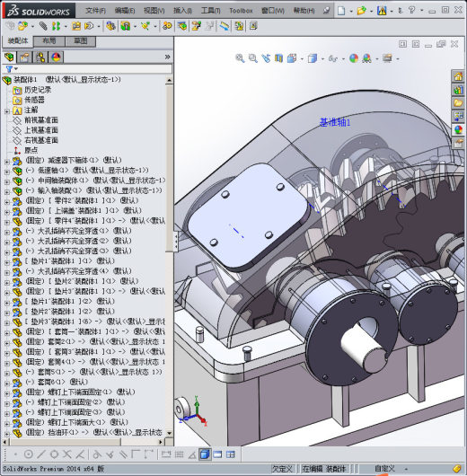Click the Hide/Show Items glasses icon
This screenshot has width=467, height=476.
pos(333,58)
